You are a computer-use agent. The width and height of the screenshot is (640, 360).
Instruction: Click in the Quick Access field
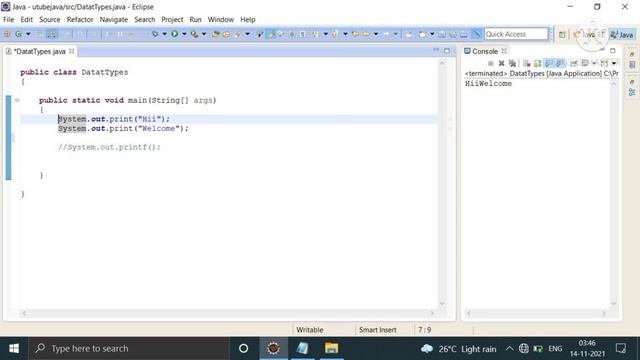tap(516, 34)
